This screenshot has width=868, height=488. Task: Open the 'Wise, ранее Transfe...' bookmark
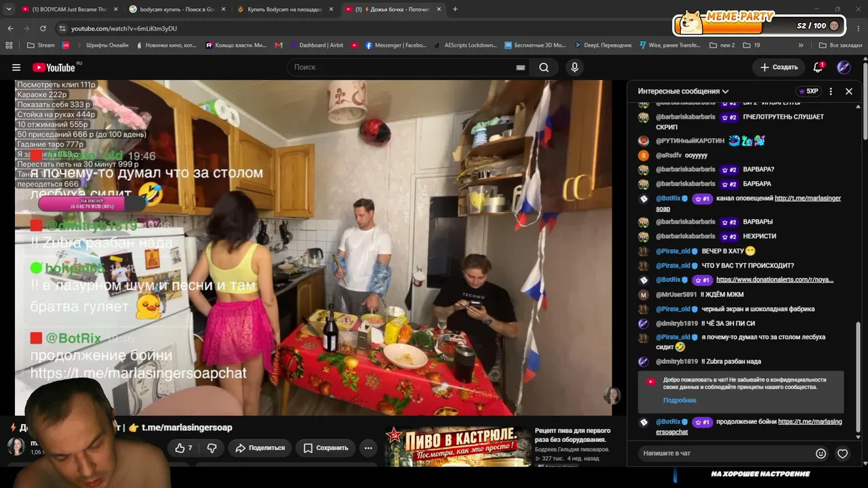(x=669, y=45)
